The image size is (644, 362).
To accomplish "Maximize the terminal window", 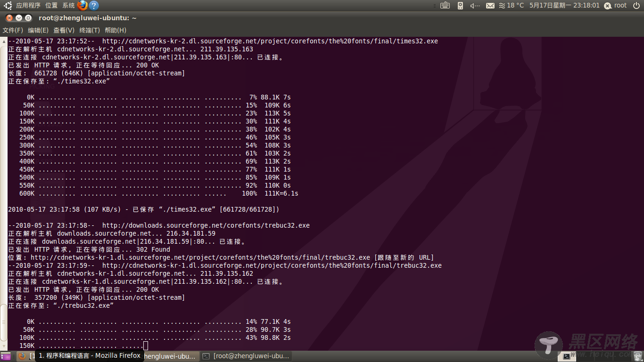I will click(28, 18).
